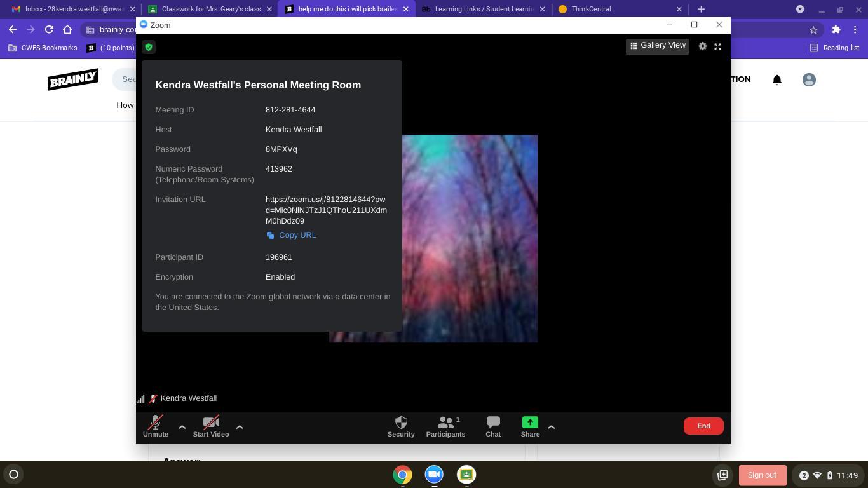Bookmark this page with the star
868x488 pixels.
pos(813,29)
